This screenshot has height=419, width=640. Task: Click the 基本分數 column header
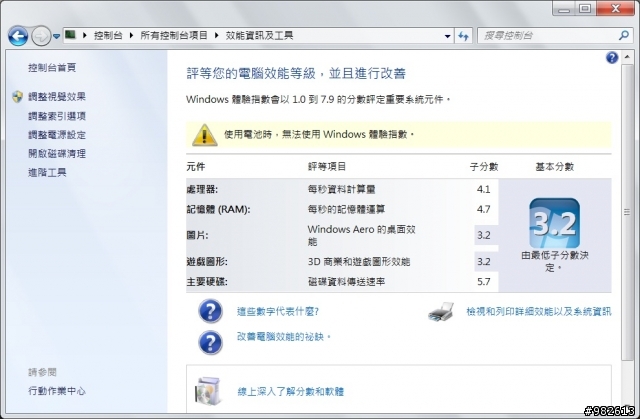pyautogui.click(x=555, y=166)
